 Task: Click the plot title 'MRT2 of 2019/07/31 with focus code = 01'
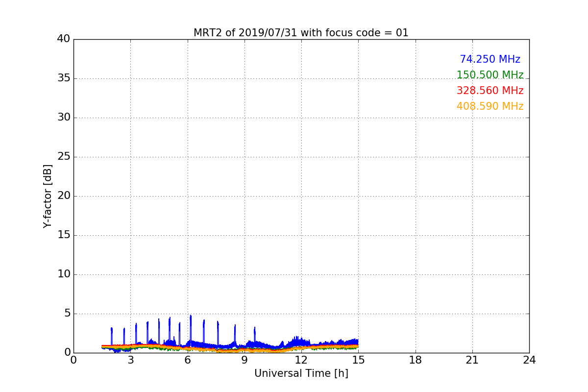click(301, 33)
